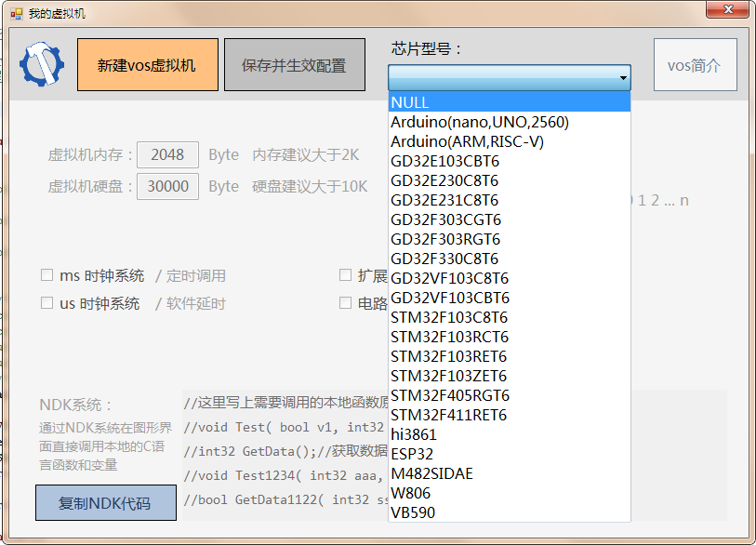Select STM32F103ZET6 chip
Screen dimensions: 756x545
pos(510,376)
